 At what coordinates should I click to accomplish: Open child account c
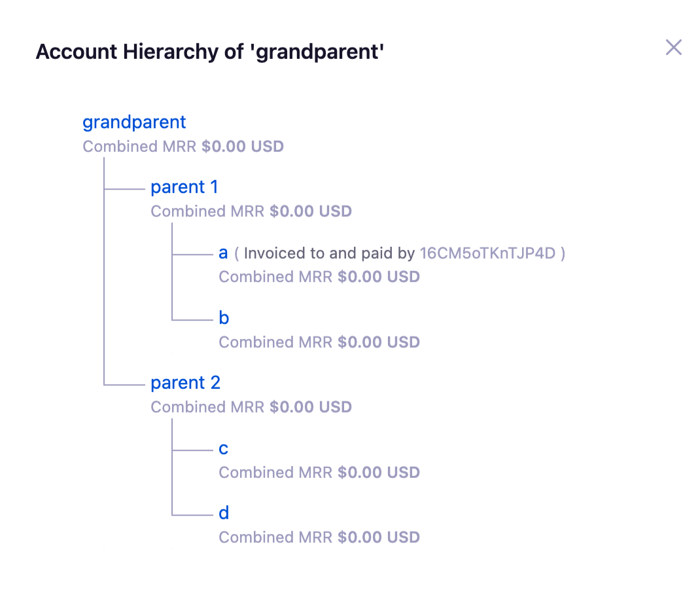223,448
